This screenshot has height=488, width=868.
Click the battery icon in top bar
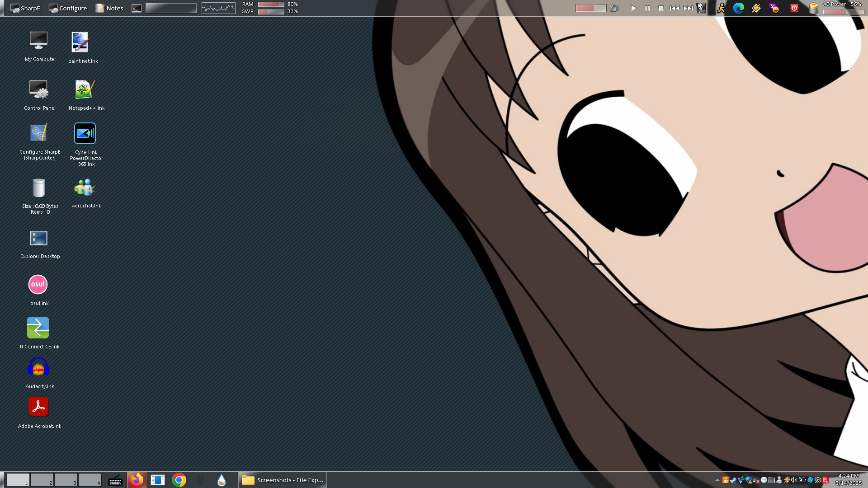[814, 8]
